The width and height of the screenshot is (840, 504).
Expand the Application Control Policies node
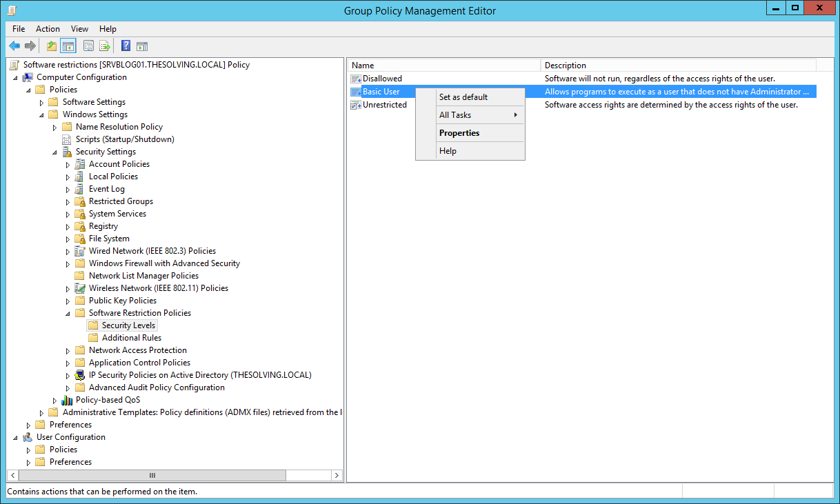68,363
